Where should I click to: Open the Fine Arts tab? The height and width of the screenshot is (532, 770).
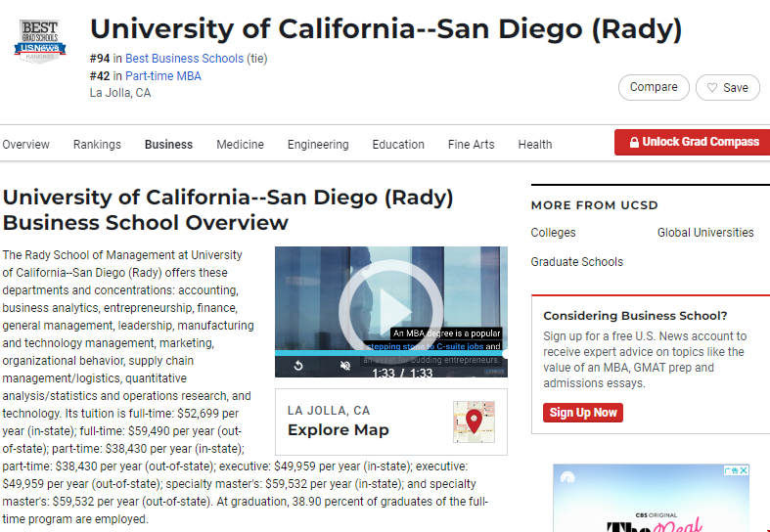(471, 145)
